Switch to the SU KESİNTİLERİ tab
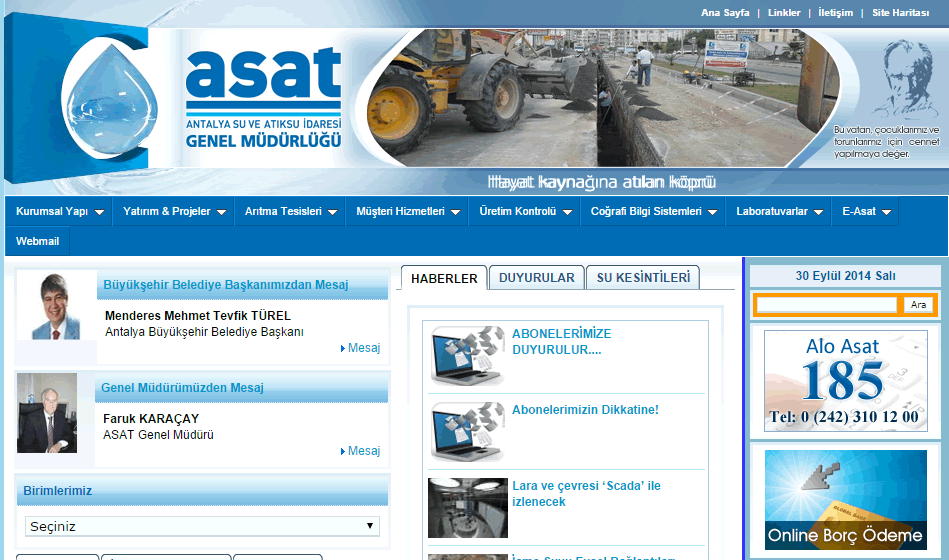Image resolution: width=949 pixels, height=560 pixels. [643, 278]
